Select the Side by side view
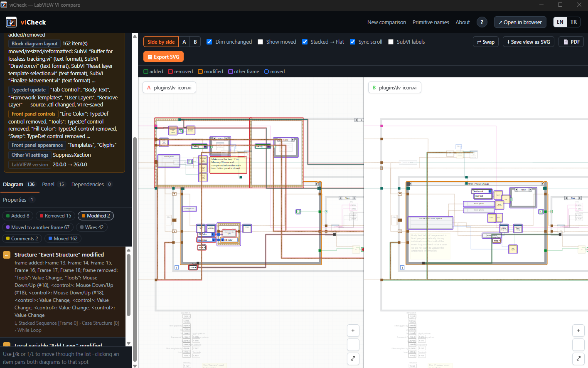Screen dimensions: 588x368 tap(161, 42)
